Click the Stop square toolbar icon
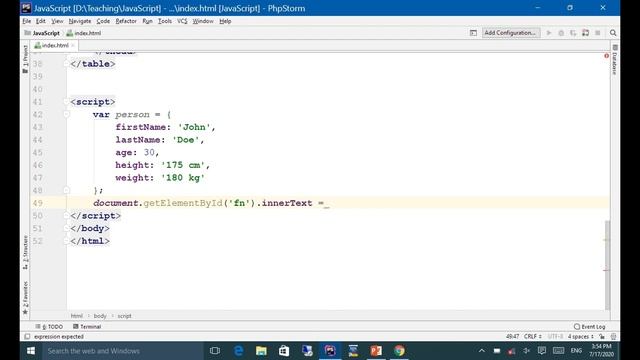This screenshot has height=360, width=640. point(598,33)
